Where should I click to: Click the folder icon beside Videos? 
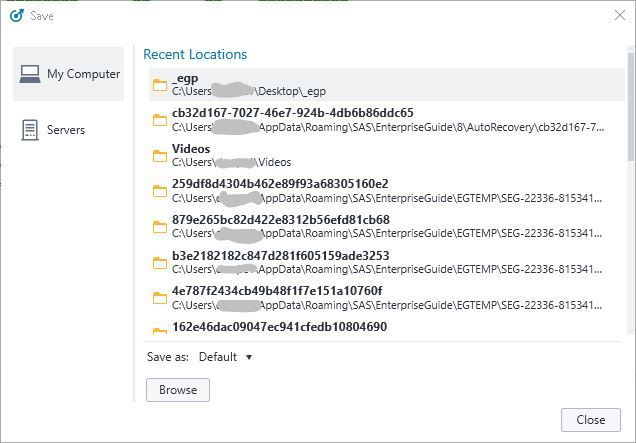tap(160, 156)
